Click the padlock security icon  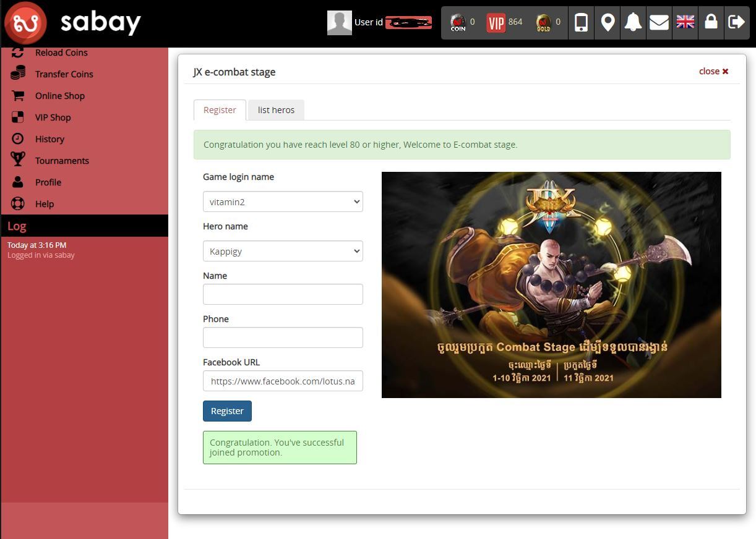(x=711, y=23)
